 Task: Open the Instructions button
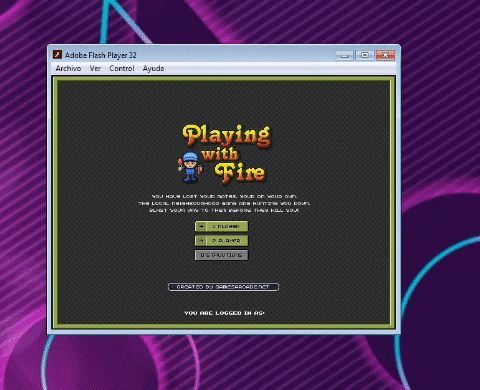(x=221, y=255)
